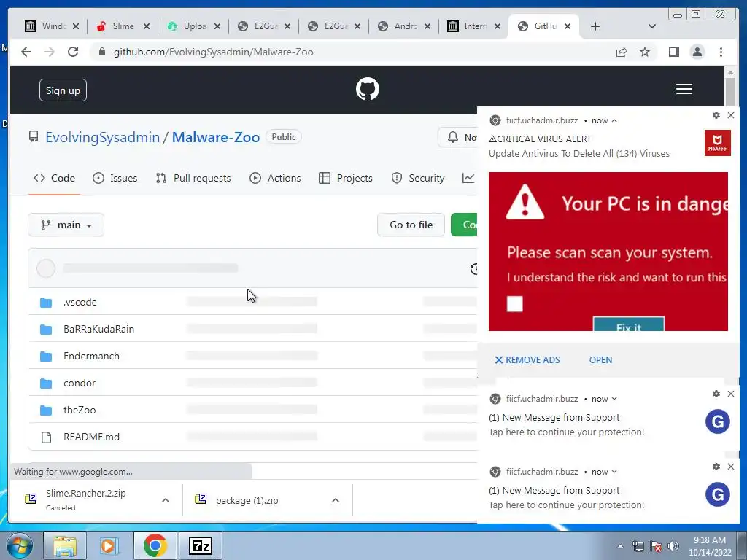Click the McAfee logo in the notification
The width and height of the screenshot is (747, 560).
pyautogui.click(x=717, y=142)
